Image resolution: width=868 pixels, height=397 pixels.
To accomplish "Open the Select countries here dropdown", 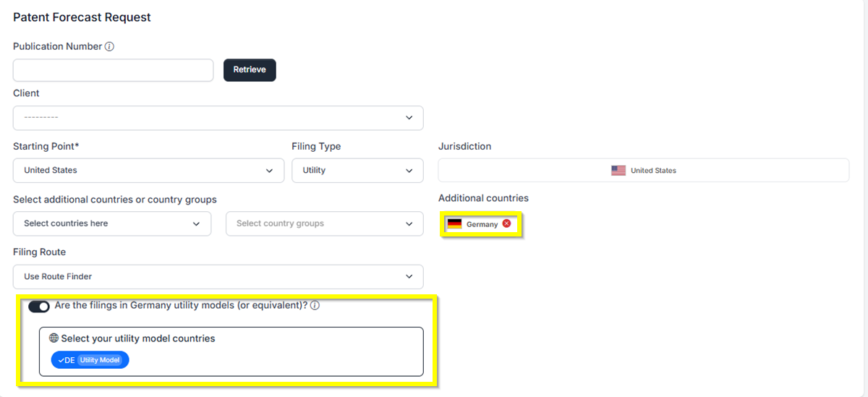I will coord(112,223).
